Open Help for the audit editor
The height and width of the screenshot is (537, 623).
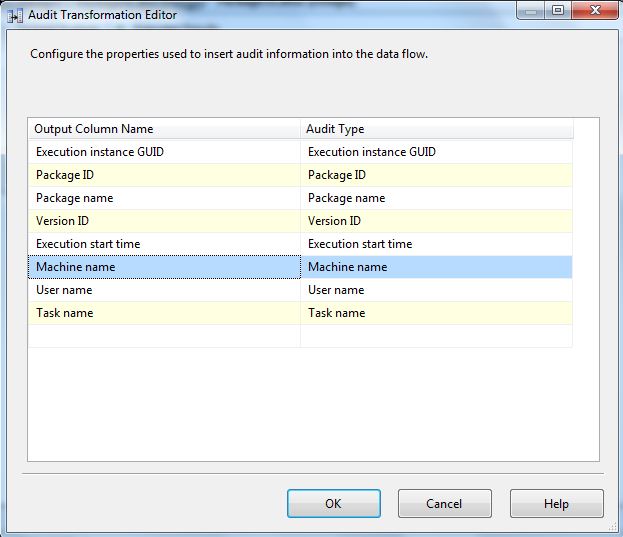556,504
